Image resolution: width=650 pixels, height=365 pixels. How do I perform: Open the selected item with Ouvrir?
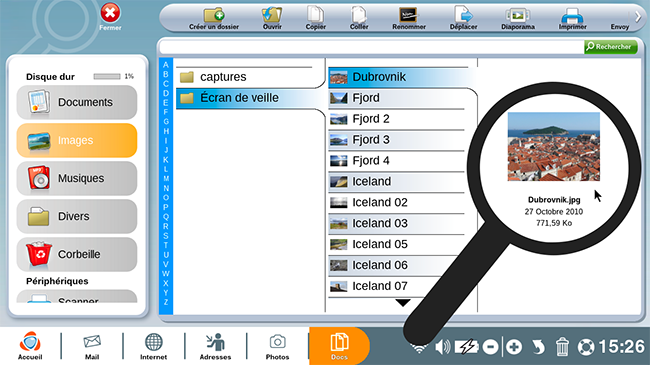pos(272,18)
